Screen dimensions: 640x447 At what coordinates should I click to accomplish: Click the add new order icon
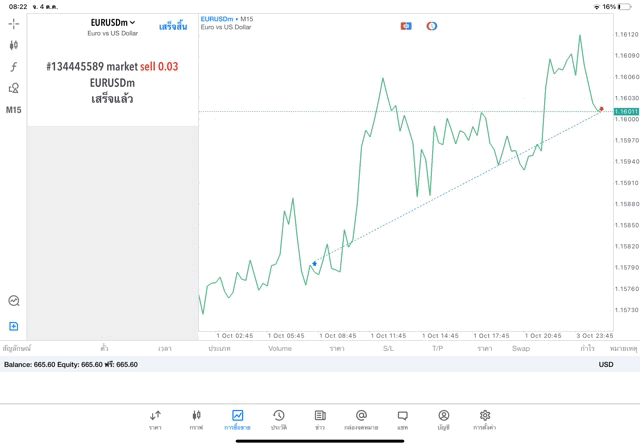14,326
